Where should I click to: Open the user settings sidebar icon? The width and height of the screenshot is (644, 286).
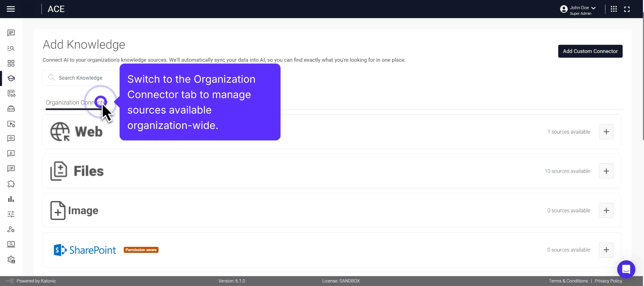pyautogui.click(x=11, y=229)
